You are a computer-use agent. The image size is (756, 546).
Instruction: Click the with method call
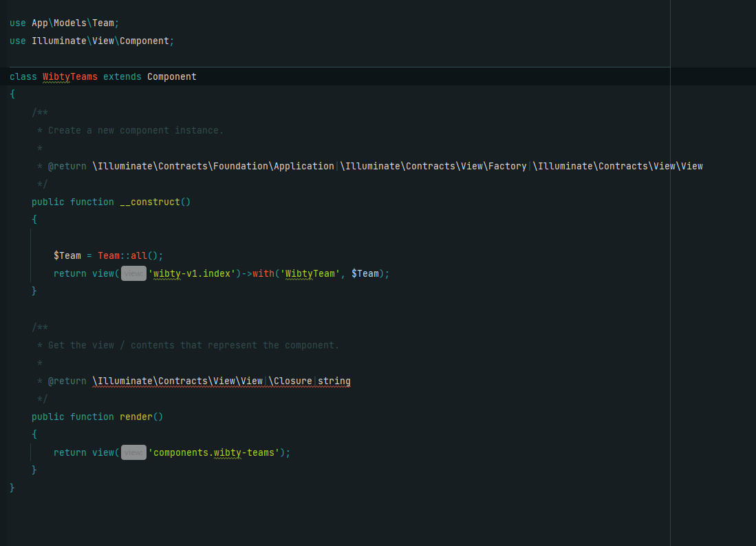pos(263,273)
